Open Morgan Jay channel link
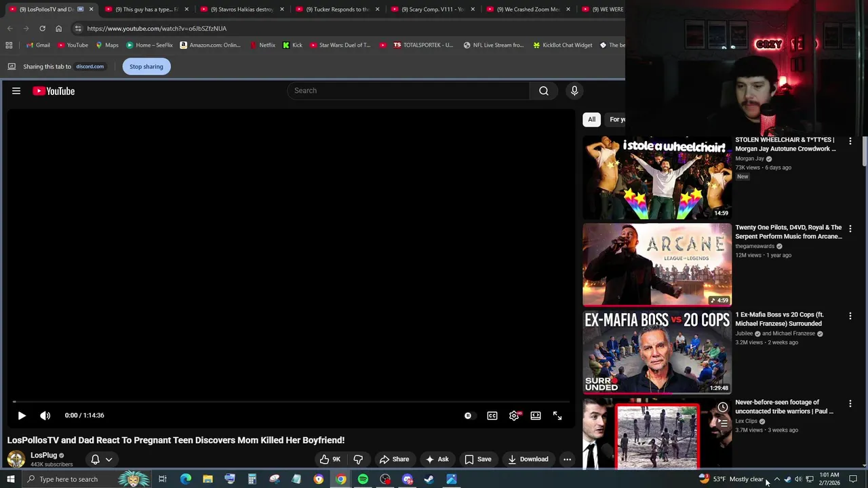 coord(749,159)
